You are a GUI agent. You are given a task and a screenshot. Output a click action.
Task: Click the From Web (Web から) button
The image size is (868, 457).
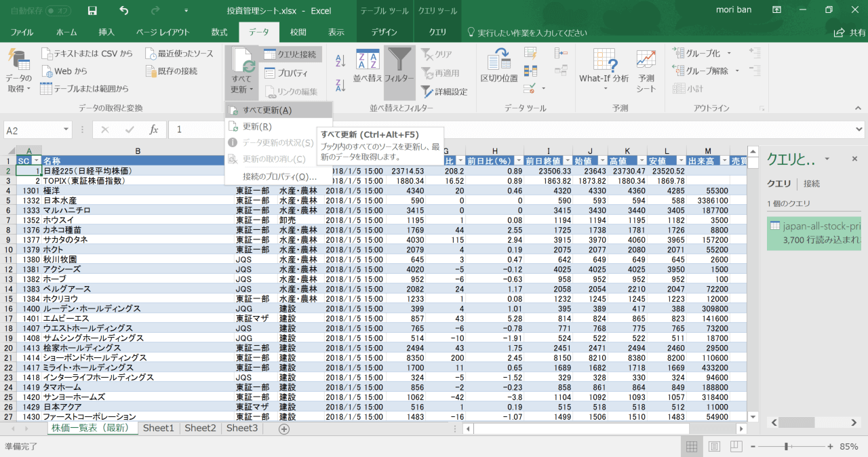point(64,71)
